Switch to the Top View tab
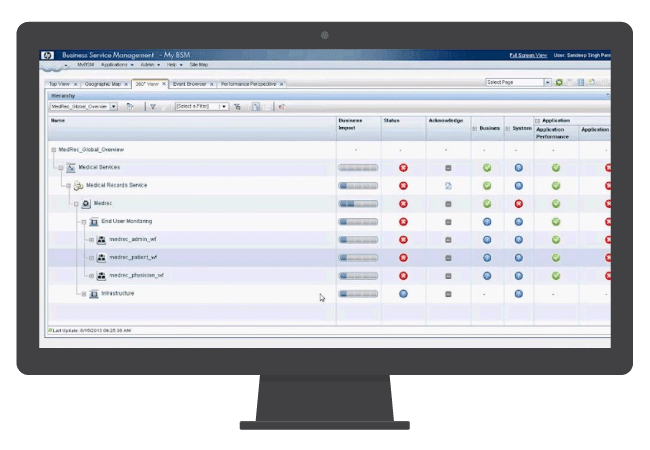 tap(59, 84)
